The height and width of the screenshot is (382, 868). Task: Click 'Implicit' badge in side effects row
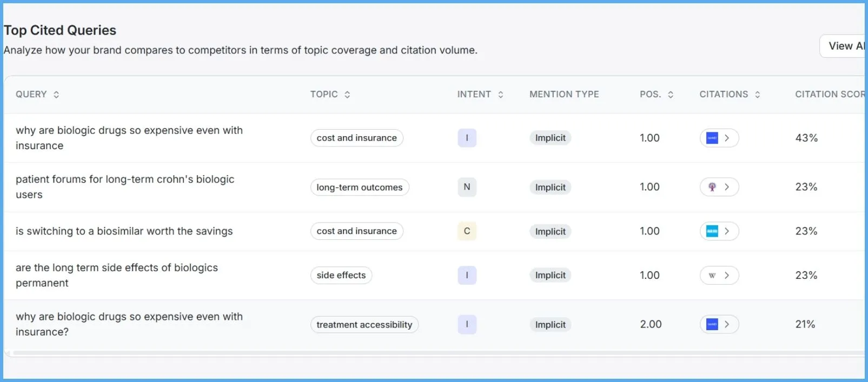tap(550, 276)
